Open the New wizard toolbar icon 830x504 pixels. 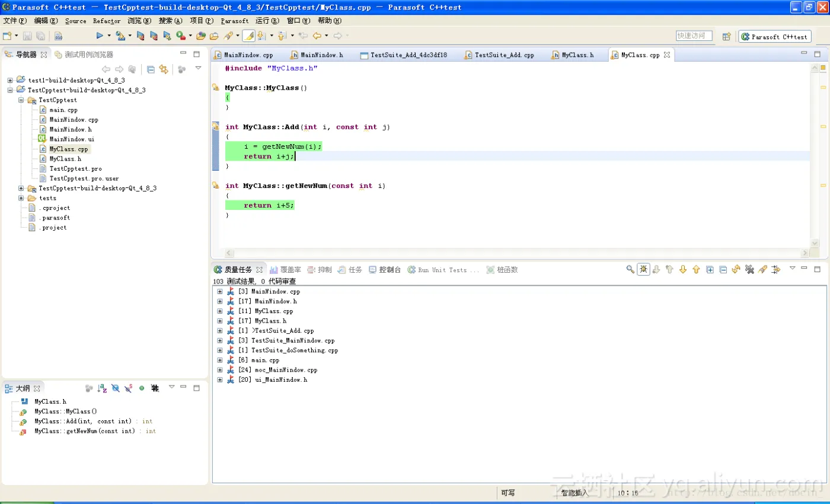pos(7,36)
